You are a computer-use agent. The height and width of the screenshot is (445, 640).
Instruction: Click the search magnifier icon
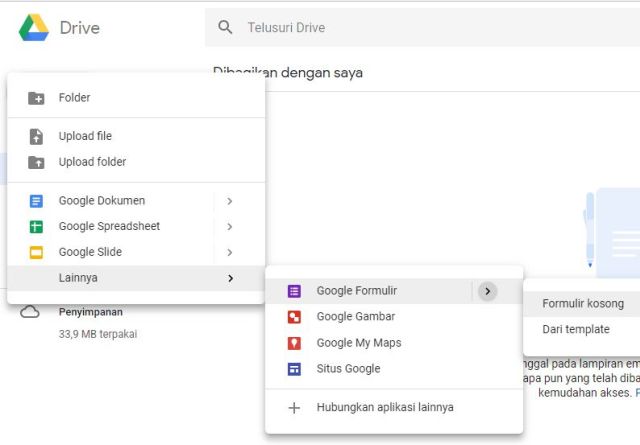pos(226,28)
